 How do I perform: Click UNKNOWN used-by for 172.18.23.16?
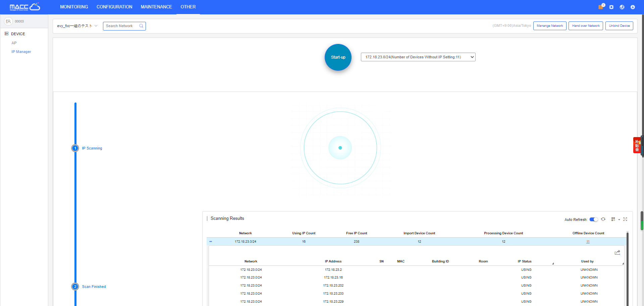589,278
